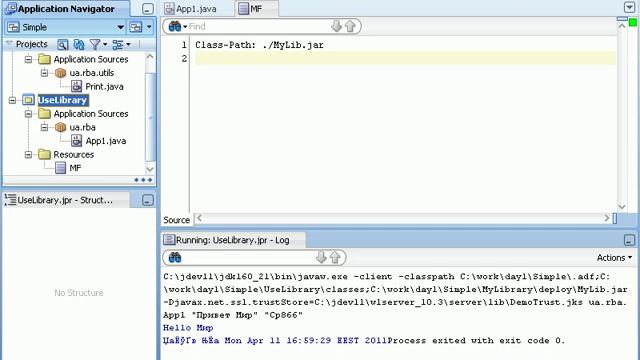This screenshot has width=640, height=360.
Task: Click the 'Hello Мир' log output line
Action: (188, 328)
